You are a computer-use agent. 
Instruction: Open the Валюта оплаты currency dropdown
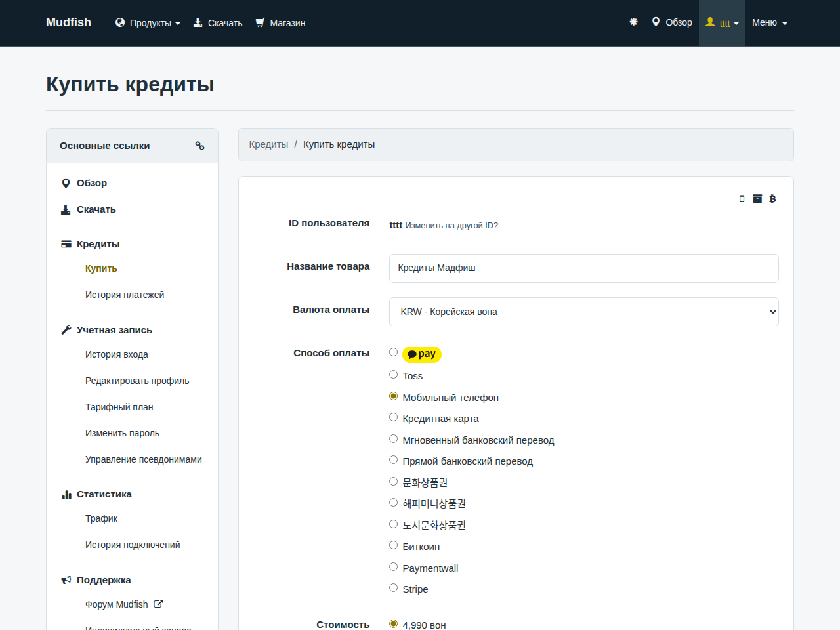tap(584, 312)
